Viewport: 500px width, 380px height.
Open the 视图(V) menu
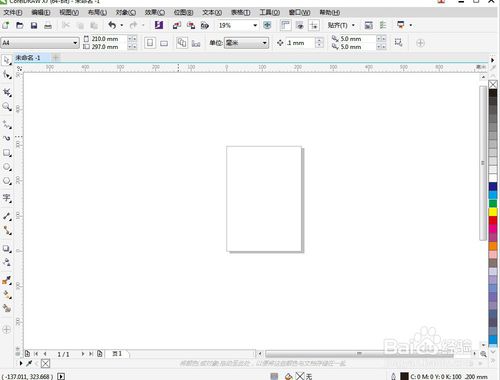point(69,13)
